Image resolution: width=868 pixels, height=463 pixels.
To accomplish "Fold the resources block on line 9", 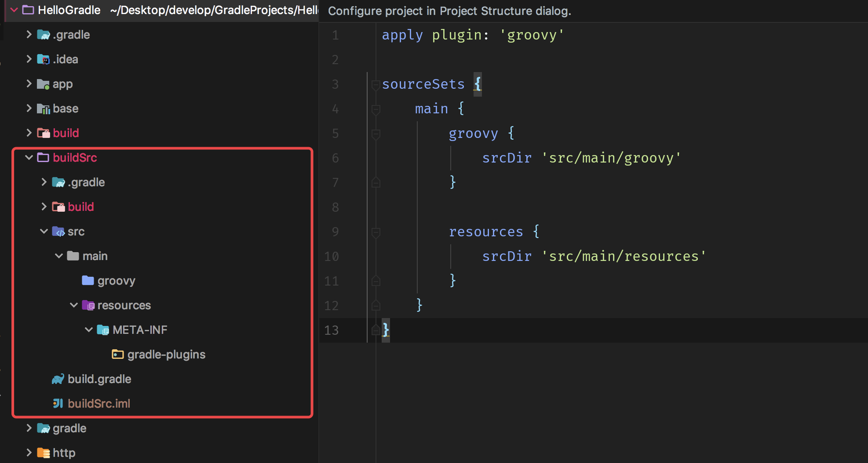I will coord(376,232).
